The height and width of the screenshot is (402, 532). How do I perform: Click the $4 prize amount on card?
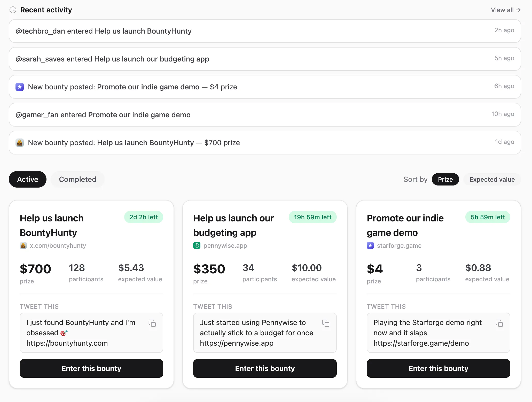[x=375, y=269]
